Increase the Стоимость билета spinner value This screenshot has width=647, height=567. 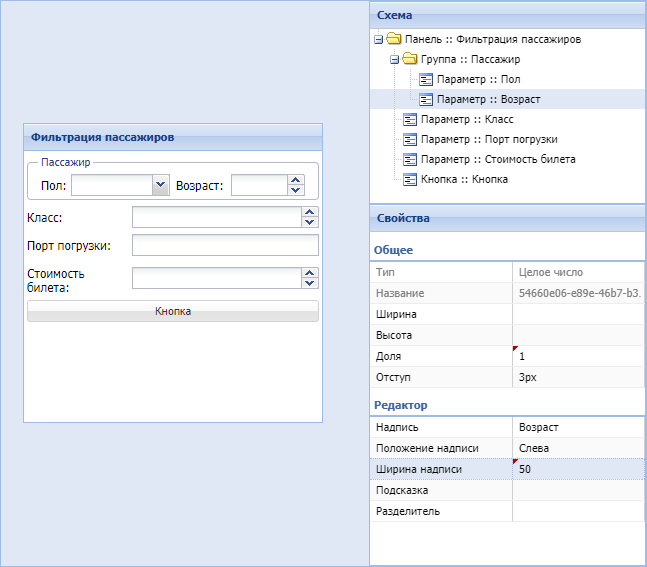(x=310, y=273)
